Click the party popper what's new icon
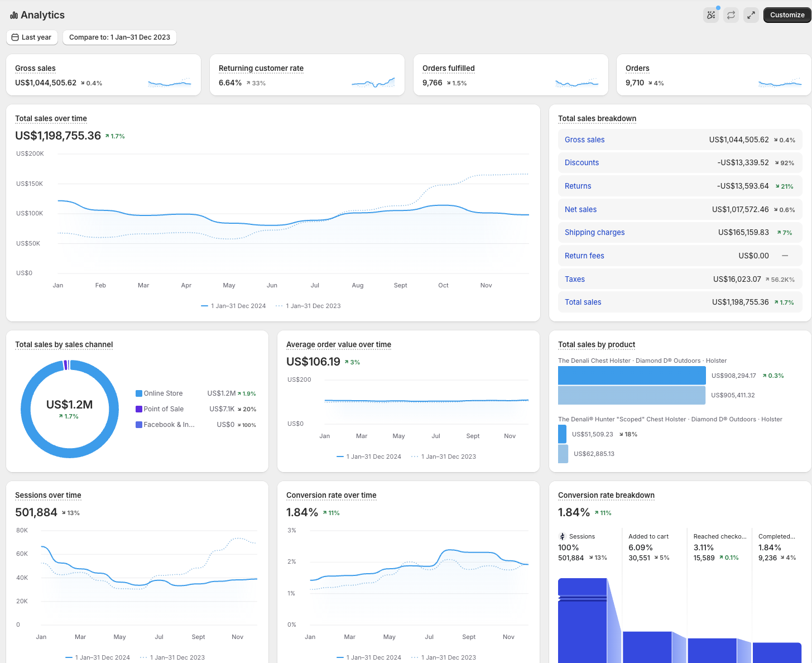 pyautogui.click(x=711, y=15)
